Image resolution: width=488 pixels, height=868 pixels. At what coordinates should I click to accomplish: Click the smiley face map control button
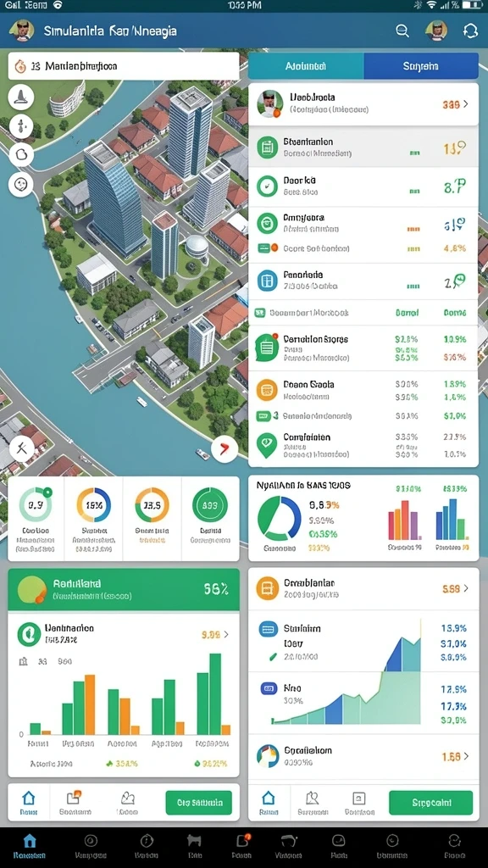pos(21,184)
